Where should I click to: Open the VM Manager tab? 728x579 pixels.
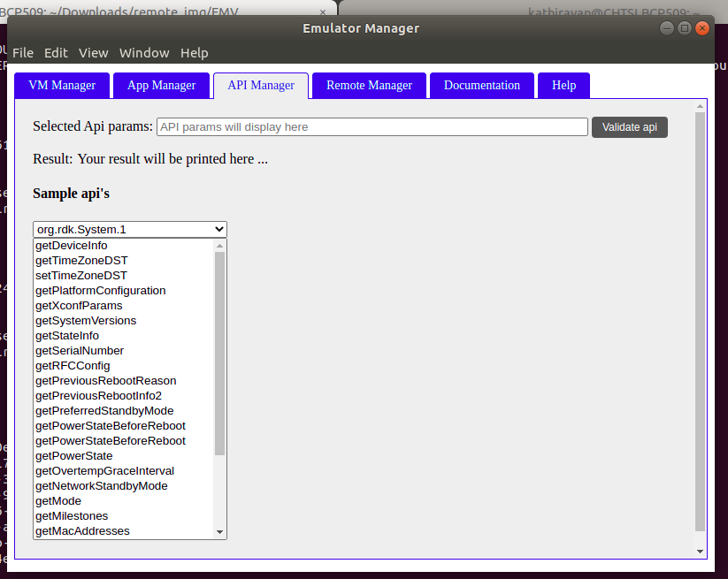pos(62,86)
